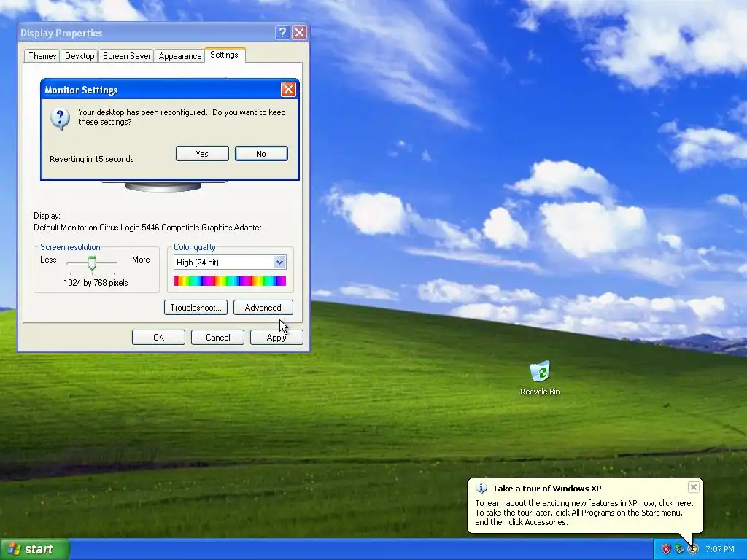Click the info icon in the tour balloon
The height and width of the screenshot is (560, 747).
tap(481, 488)
